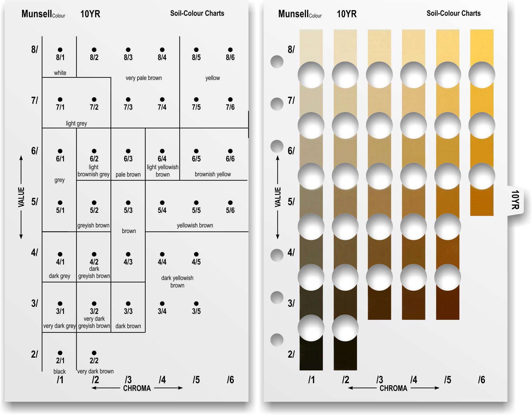Choose the 4/5 colour chip in the /5 column

448,252
